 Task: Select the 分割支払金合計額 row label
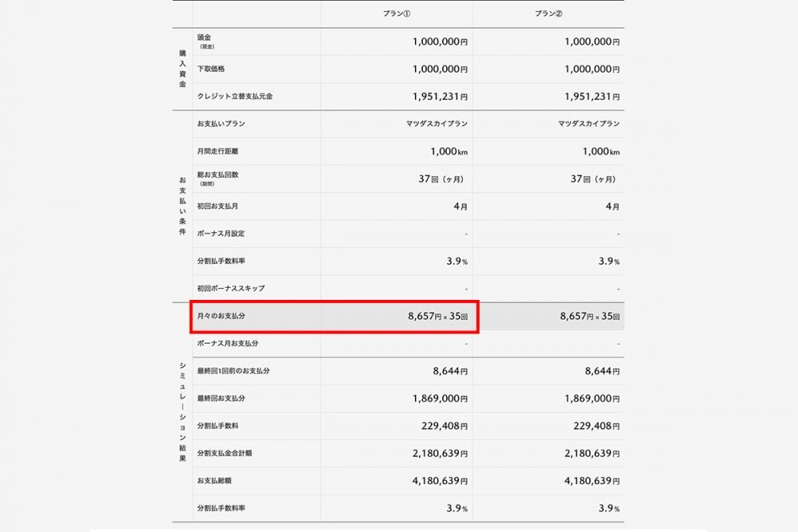coord(226,453)
